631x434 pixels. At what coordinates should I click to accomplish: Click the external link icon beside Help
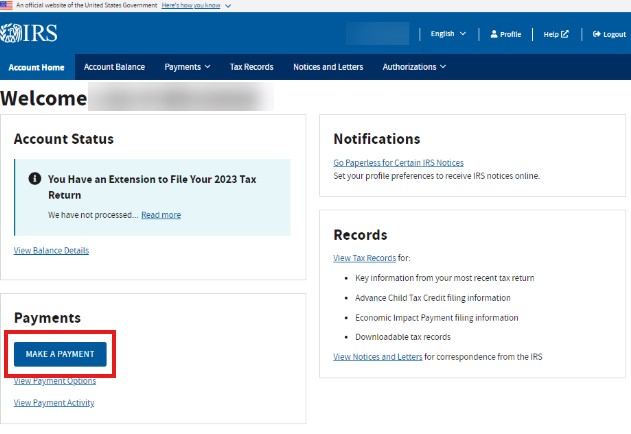click(565, 34)
